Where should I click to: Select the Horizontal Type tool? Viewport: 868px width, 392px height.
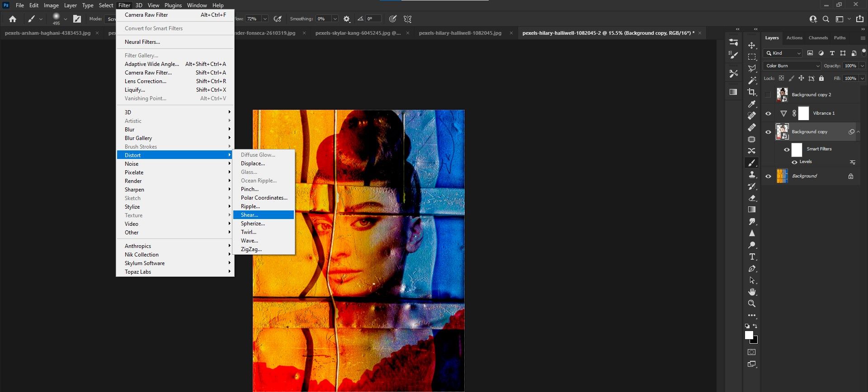point(752,257)
